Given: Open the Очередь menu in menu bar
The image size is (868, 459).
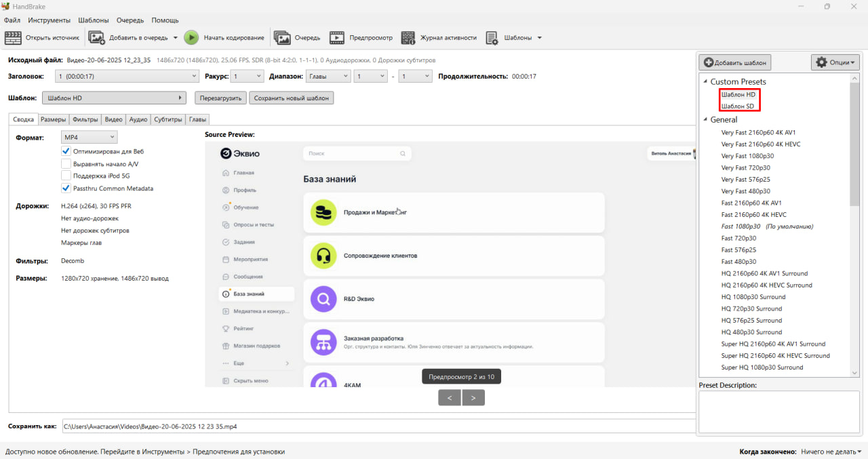Looking at the screenshot, I should click(x=130, y=20).
